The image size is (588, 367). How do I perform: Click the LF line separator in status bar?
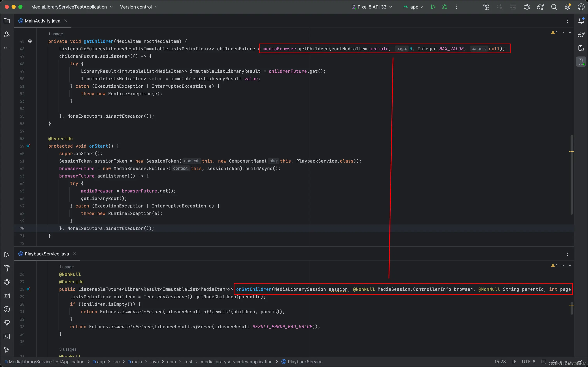514,362
